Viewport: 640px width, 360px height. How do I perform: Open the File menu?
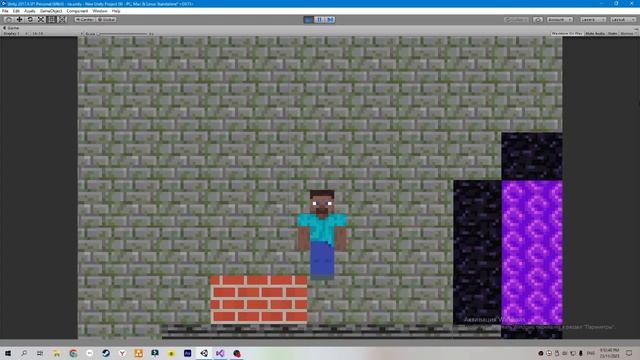pos(5,11)
